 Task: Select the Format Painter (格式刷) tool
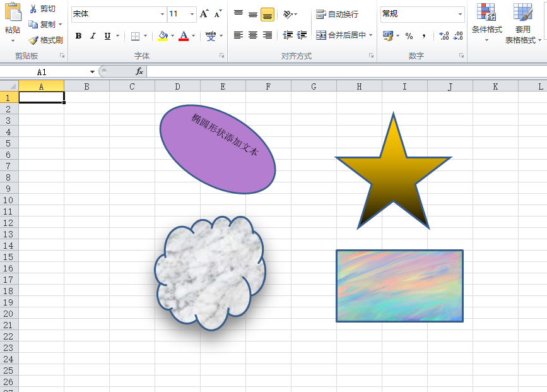(45, 40)
